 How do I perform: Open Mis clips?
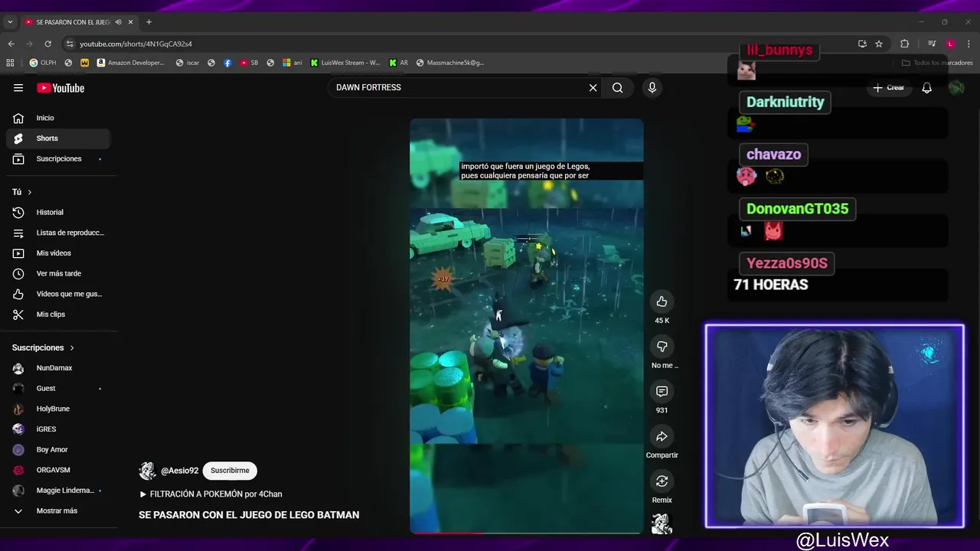(58, 315)
